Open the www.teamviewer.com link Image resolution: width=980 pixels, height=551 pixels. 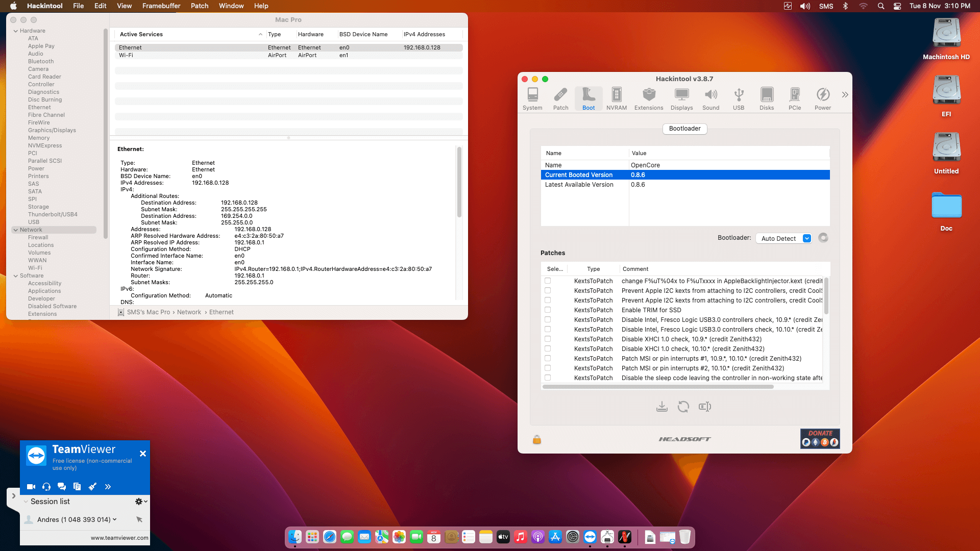click(x=119, y=538)
